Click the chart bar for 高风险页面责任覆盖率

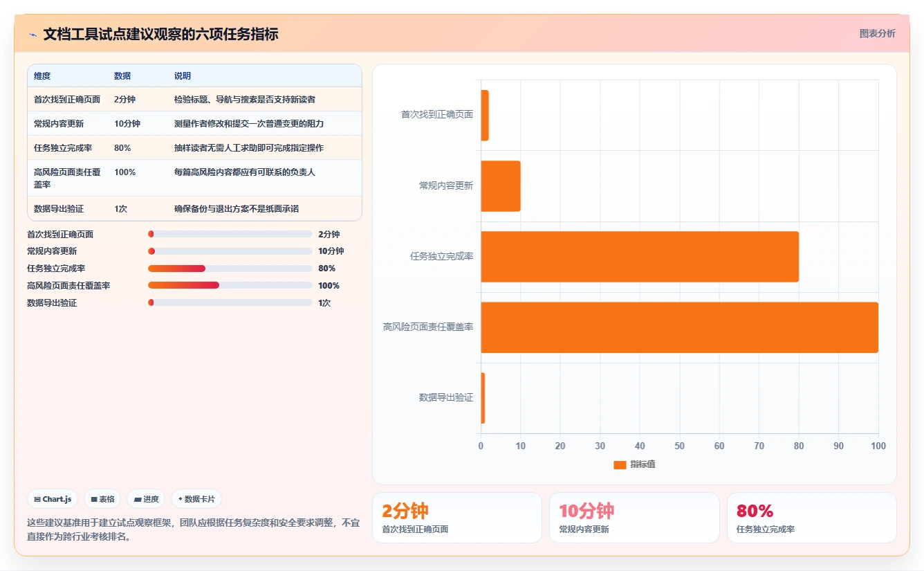680,327
